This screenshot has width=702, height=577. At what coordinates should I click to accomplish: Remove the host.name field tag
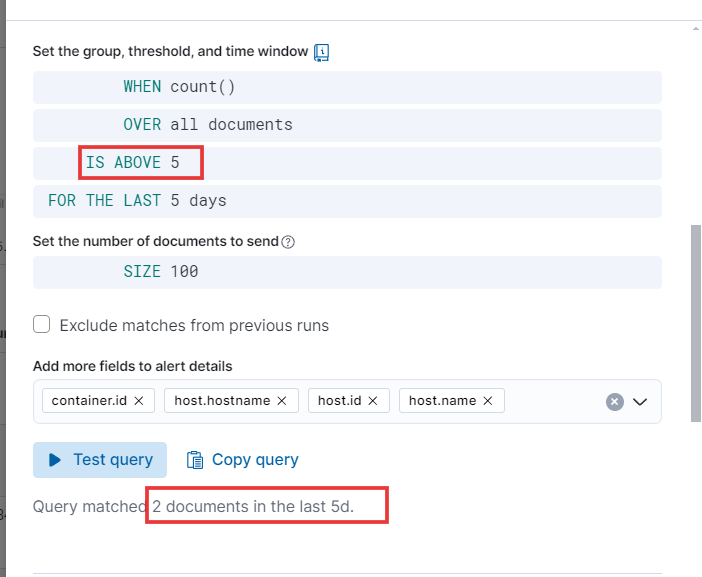click(488, 401)
